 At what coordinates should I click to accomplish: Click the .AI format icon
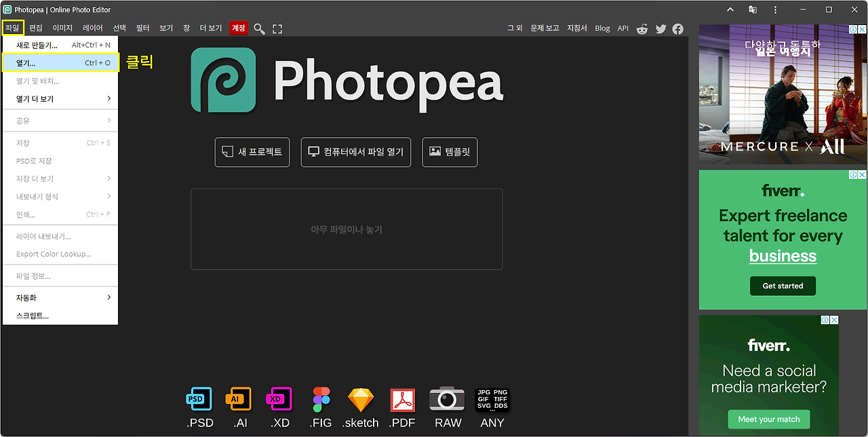pyautogui.click(x=239, y=399)
